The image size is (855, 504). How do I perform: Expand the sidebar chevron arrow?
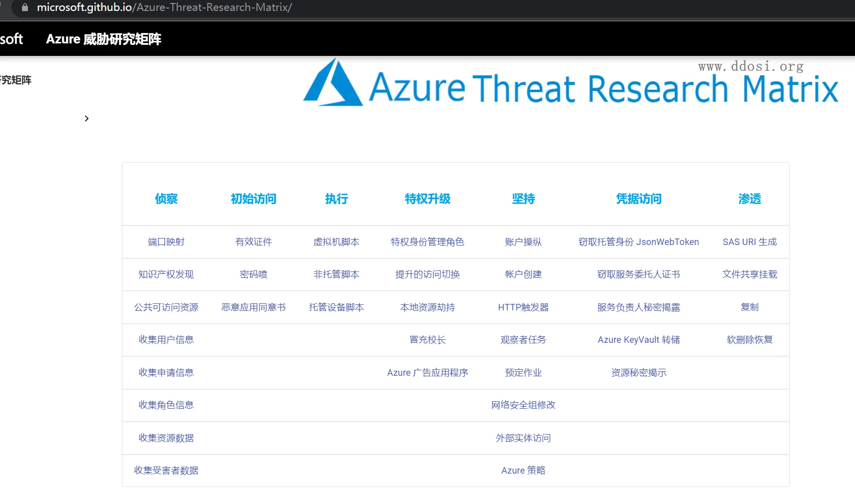86,118
